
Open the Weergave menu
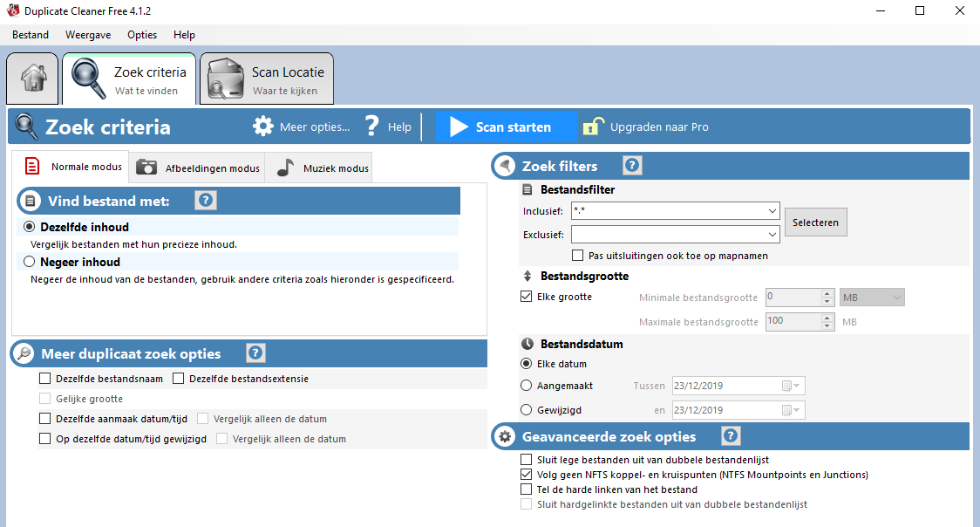[x=88, y=35]
